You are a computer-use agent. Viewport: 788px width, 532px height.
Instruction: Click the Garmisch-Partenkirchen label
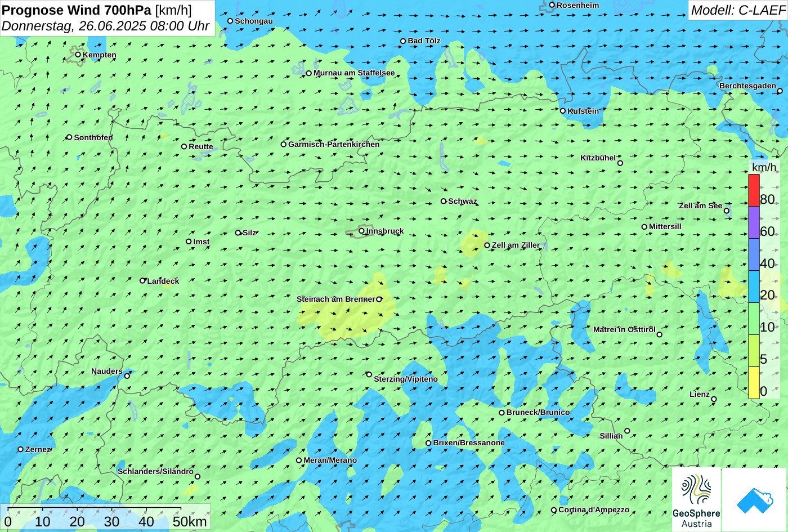(334, 144)
